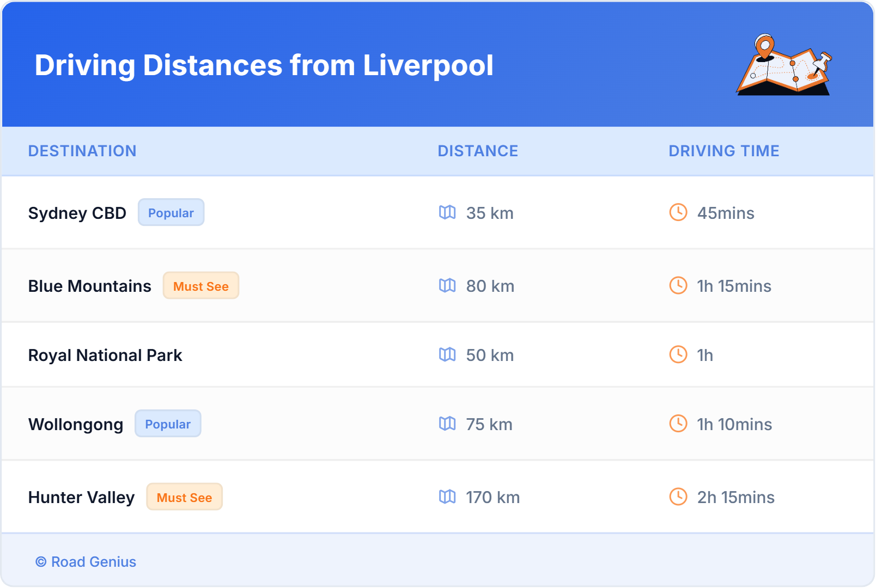Click the 50 km distance value
This screenshot has height=588, width=876.
(490, 355)
